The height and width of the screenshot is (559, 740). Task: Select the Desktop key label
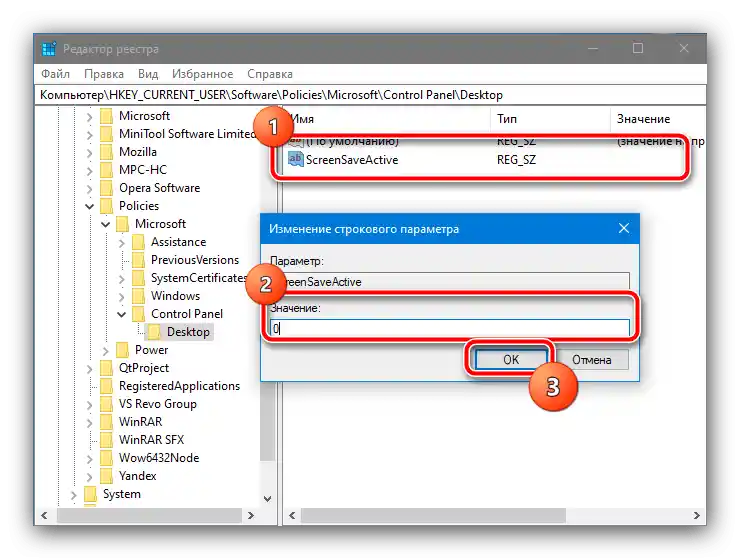(188, 332)
